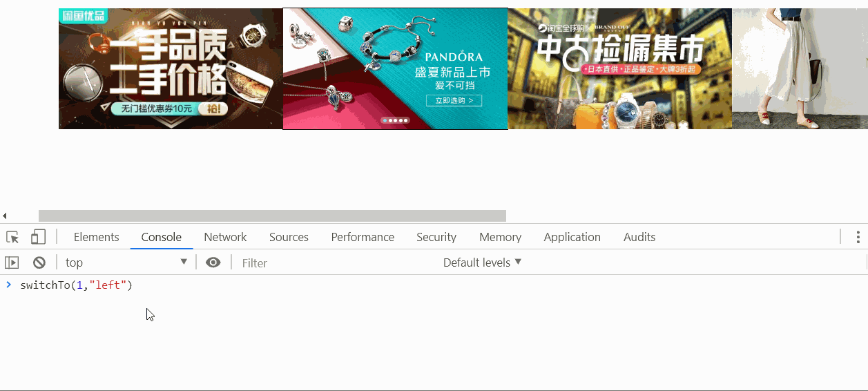Click the switchTo(1,"left") console line
Screen dimensions: 868x391
click(x=76, y=285)
